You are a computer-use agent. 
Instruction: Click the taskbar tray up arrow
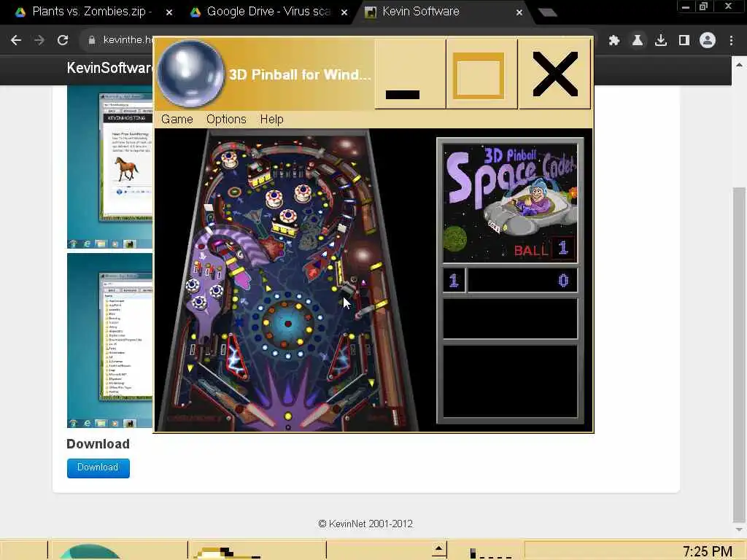pyautogui.click(x=438, y=548)
